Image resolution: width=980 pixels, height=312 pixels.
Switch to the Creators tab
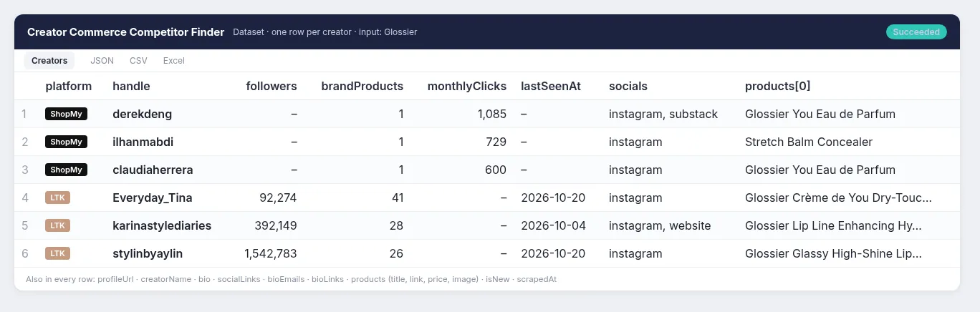49,61
